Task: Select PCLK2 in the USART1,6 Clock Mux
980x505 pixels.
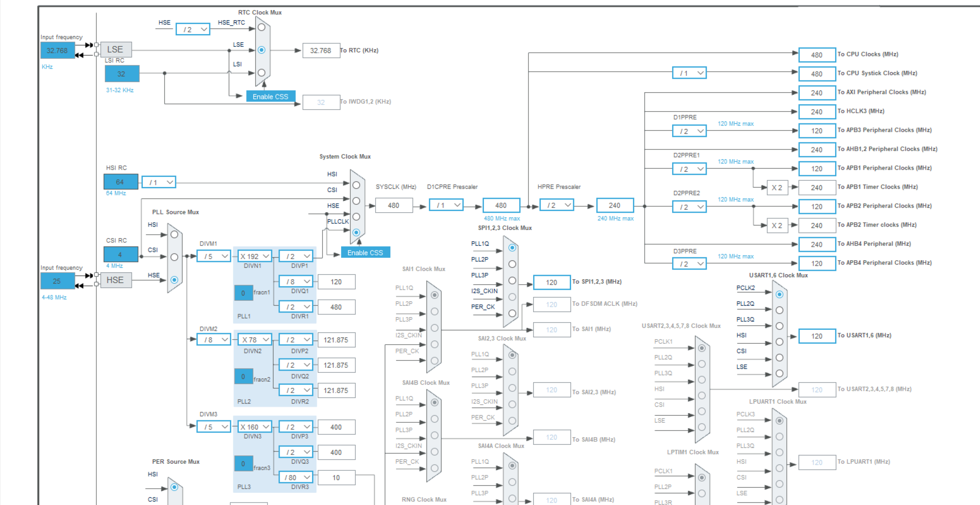Action: (780, 294)
